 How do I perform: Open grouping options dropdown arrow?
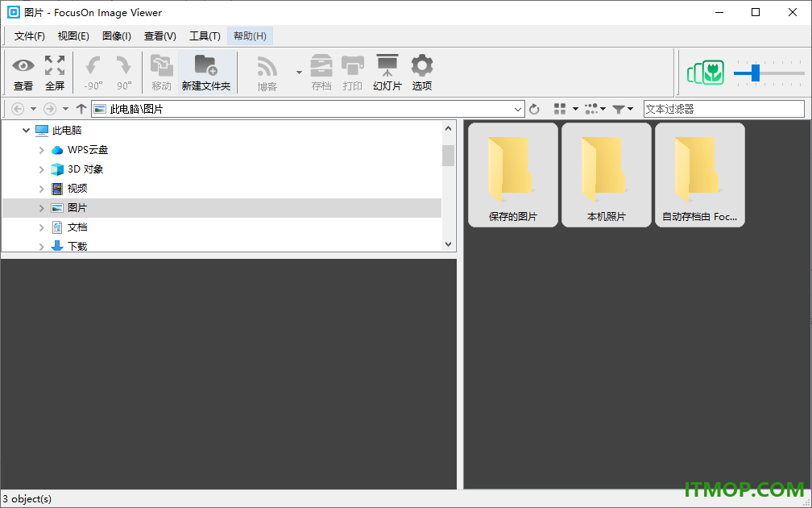tap(603, 109)
